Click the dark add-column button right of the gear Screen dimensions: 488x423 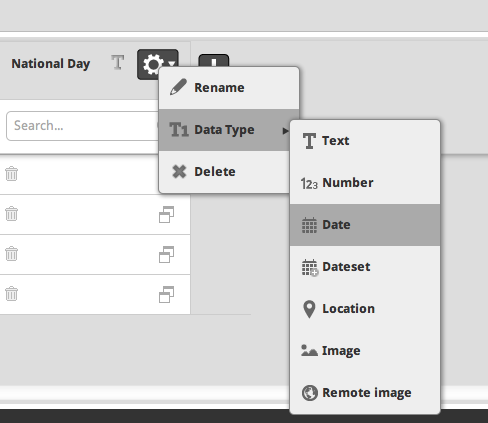(214, 61)
